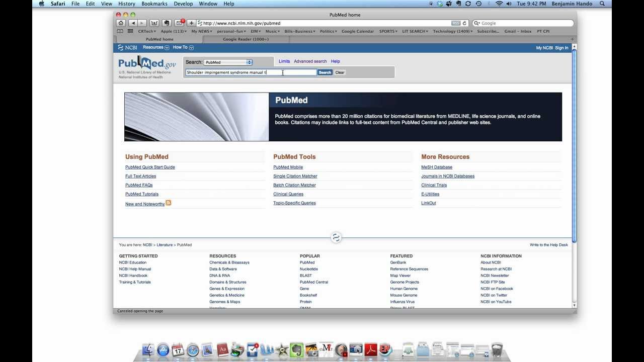Viewport: 644px width, 362px height.
Task: Open the PubMed Central footer link
Action: pyautogui.click(x=314, y=282)
